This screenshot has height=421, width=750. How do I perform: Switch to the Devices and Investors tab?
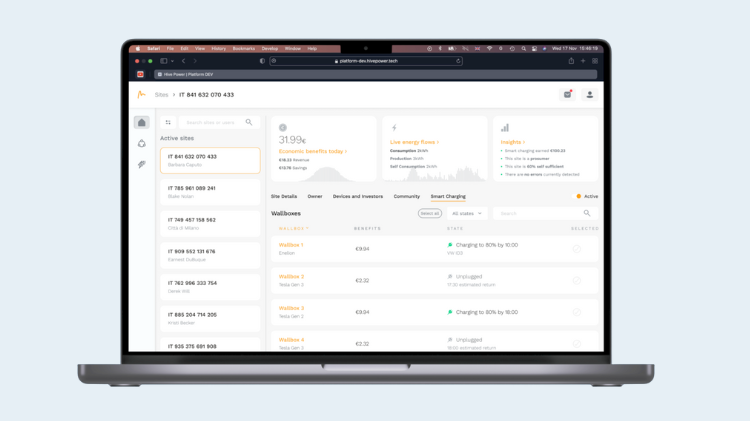[357, 196]
